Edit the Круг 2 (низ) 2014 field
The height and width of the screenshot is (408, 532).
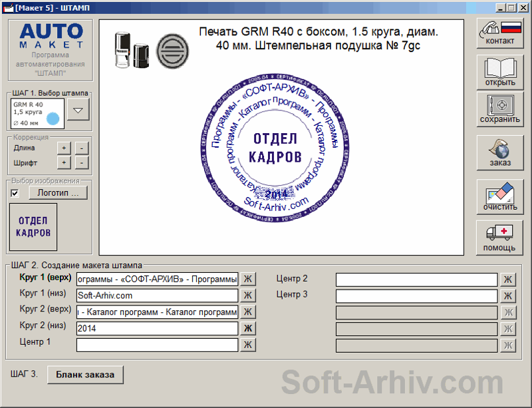coord(158,328)
